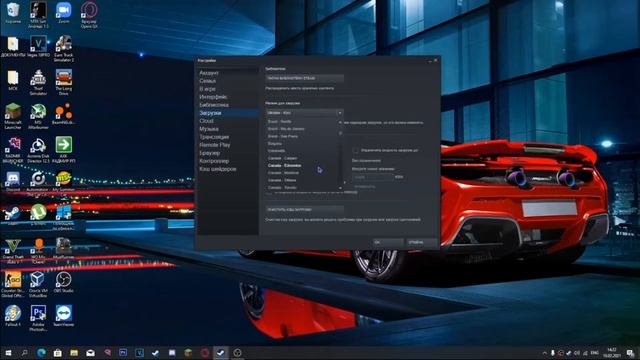The width and height of the screenshot is (640, 360).
Task: Open the Opera GX browser shortcut
Action: click(x=89, y=15)
